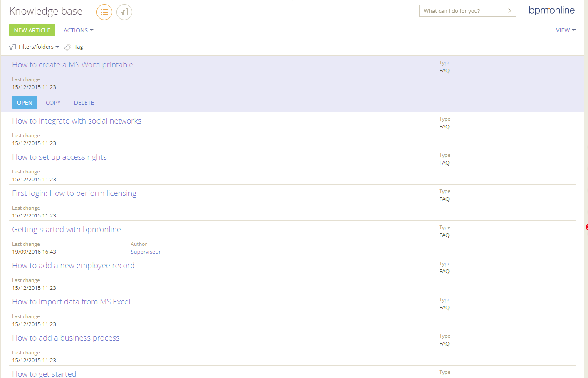
Task: Open 'How to integrate with social networks'
Action: pyautogui.click(x=77, y=121)
